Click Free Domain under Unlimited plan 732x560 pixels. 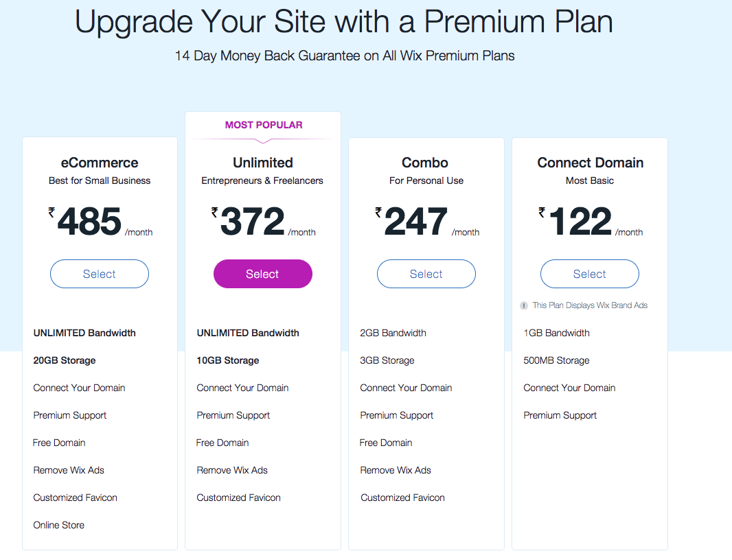222,443
